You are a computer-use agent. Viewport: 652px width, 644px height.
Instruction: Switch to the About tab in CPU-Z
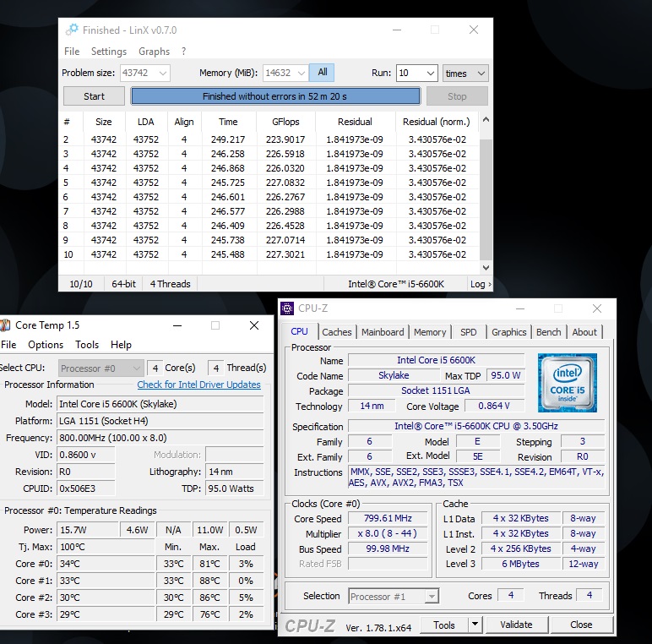[584, 332]
